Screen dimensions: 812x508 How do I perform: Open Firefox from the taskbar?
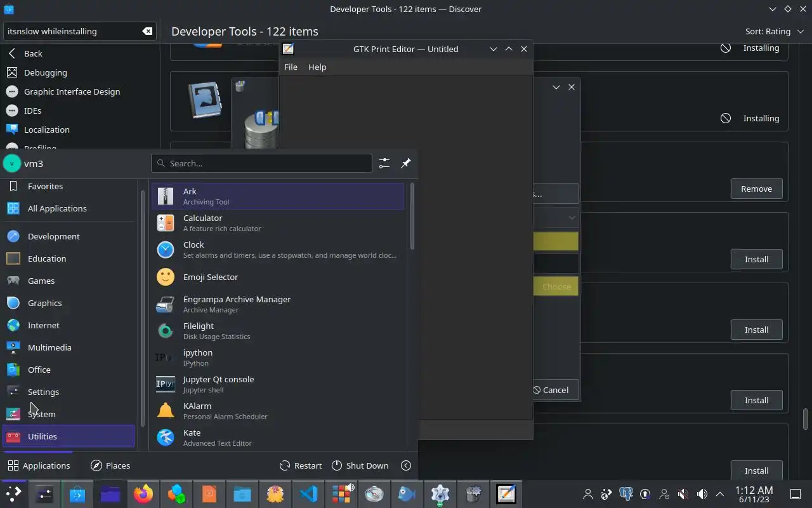143,494
